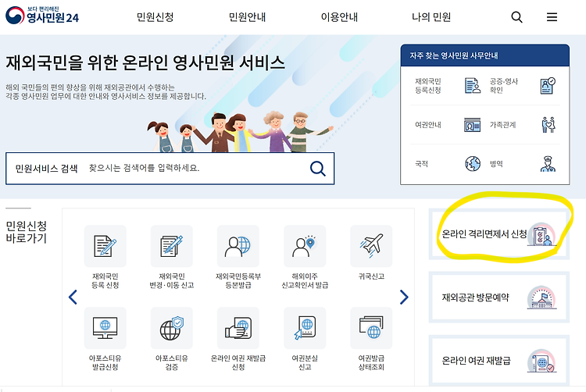This screenshot has width=586, height=392.
Task: Click the 재외국민 등록신청 text link
Action: 428,85
